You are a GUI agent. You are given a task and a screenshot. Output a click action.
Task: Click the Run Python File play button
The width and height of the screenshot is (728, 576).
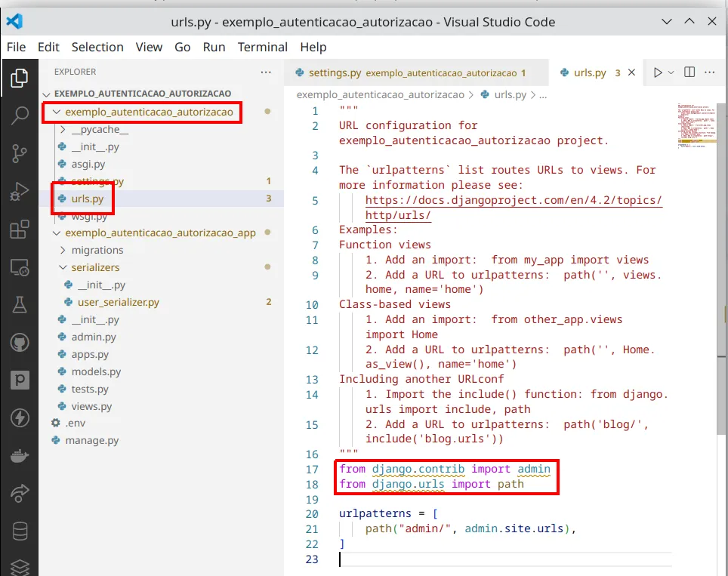(658, 72)
